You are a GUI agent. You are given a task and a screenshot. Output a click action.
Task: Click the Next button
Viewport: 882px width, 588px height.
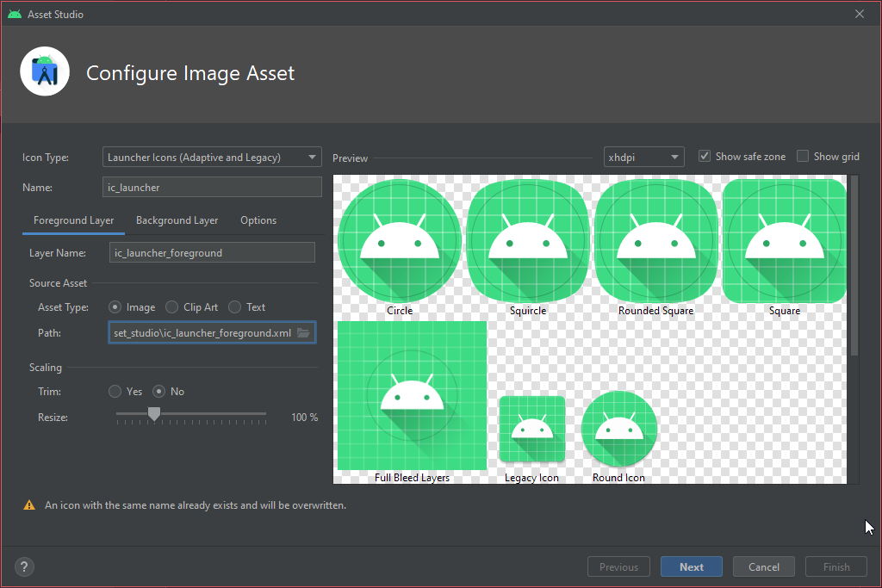pyautogui.click(x=692, y=566)
